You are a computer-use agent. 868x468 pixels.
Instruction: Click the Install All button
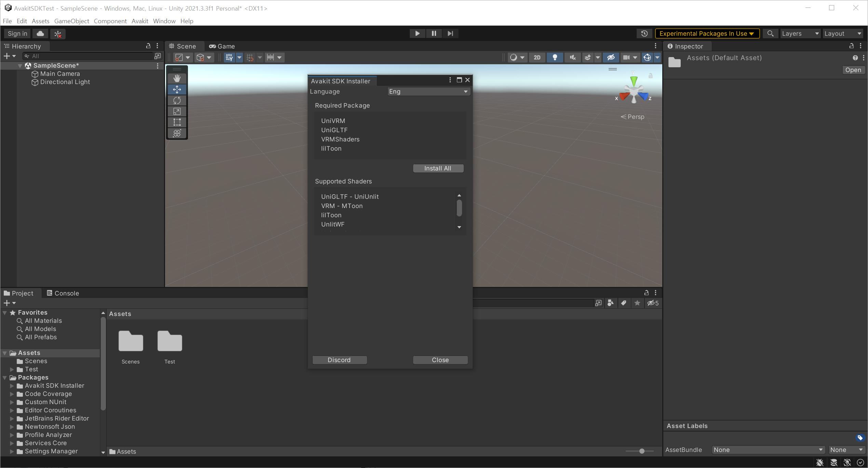click(x=438, y=168)
